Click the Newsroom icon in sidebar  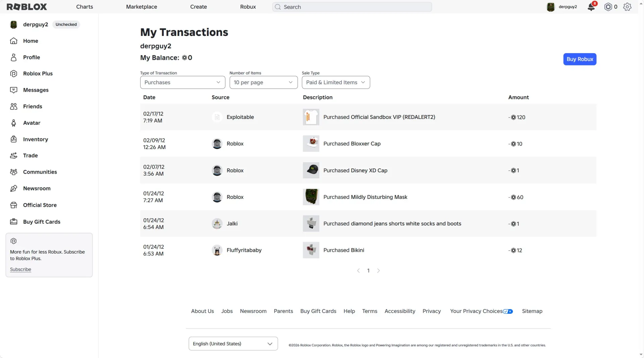(x=14, y=188)
